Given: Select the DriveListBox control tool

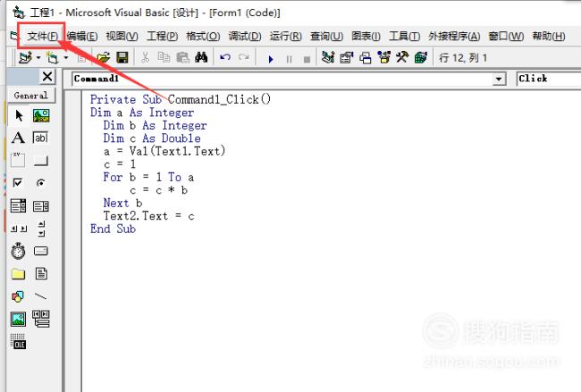Looking at the screenshot, I should (41, 251).
